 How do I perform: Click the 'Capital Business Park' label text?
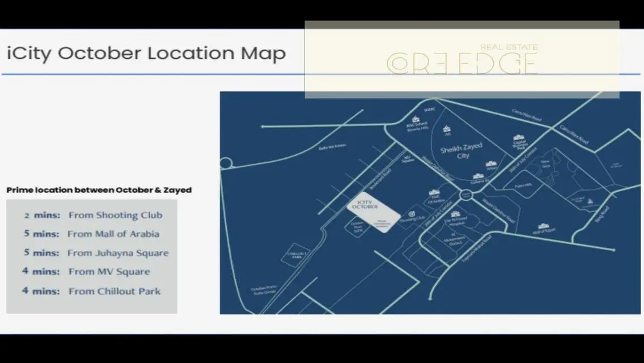(x=520, y=144)
